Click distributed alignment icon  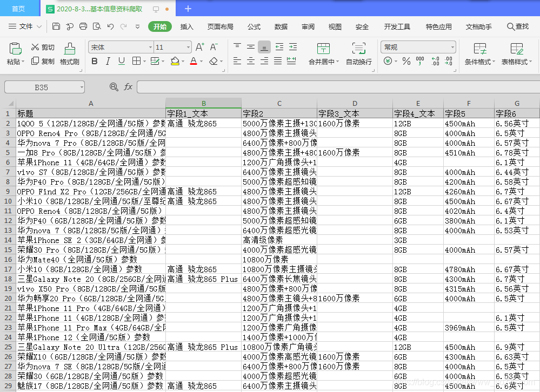[291, 61]
